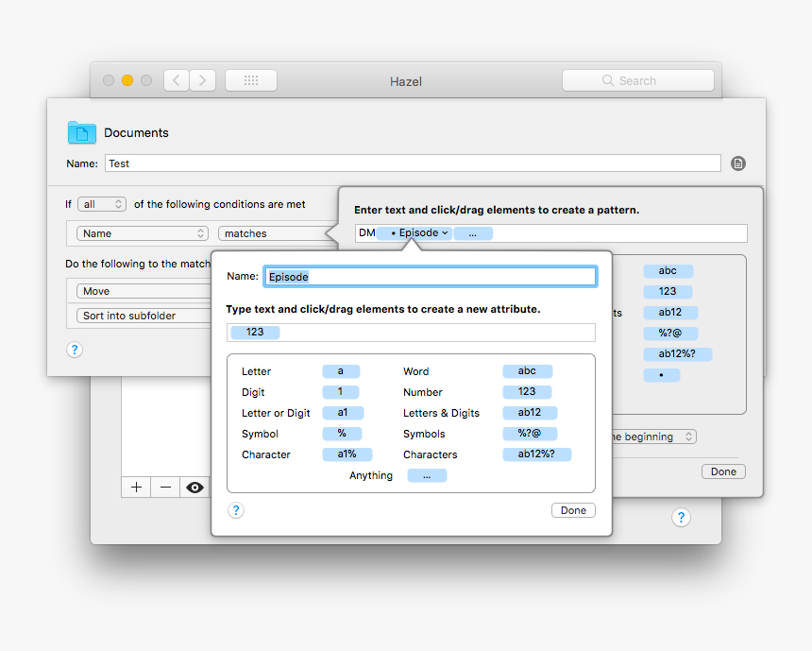
Task: Click '%?@' token in pattern popover
Action: click(670, 334)
